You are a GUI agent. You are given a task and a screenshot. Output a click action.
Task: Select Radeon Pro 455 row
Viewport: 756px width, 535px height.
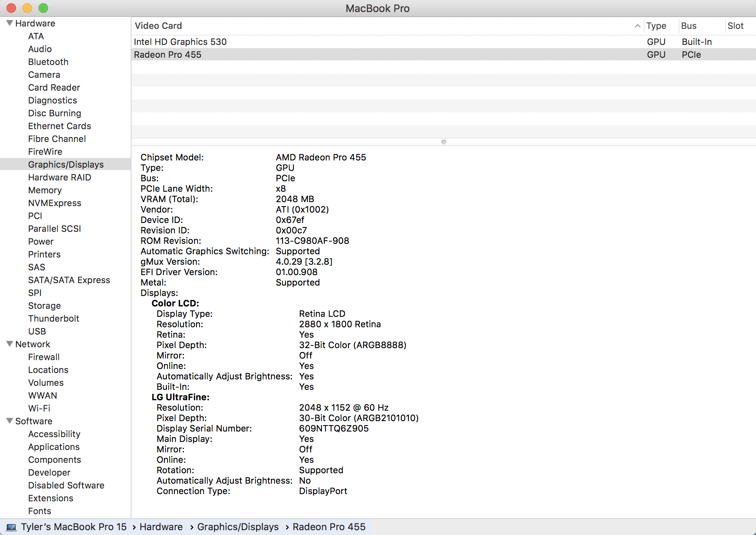(x=443, y=55)
